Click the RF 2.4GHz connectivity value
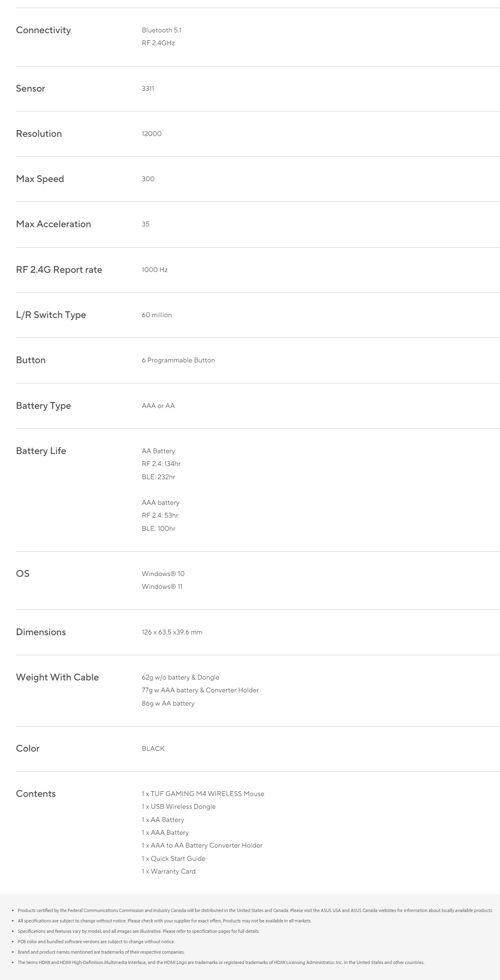This screenshot has height=980, width=500. coord(158,43)
